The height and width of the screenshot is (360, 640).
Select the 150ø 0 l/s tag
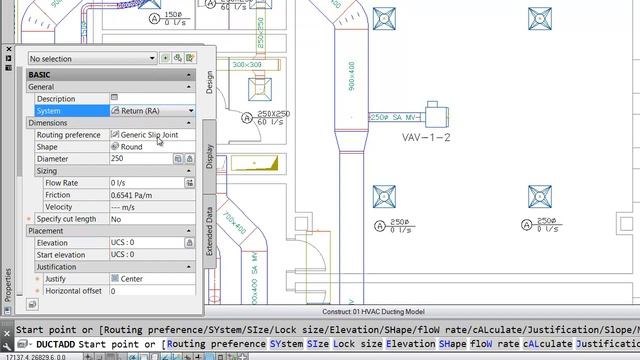tap(170, 19)
